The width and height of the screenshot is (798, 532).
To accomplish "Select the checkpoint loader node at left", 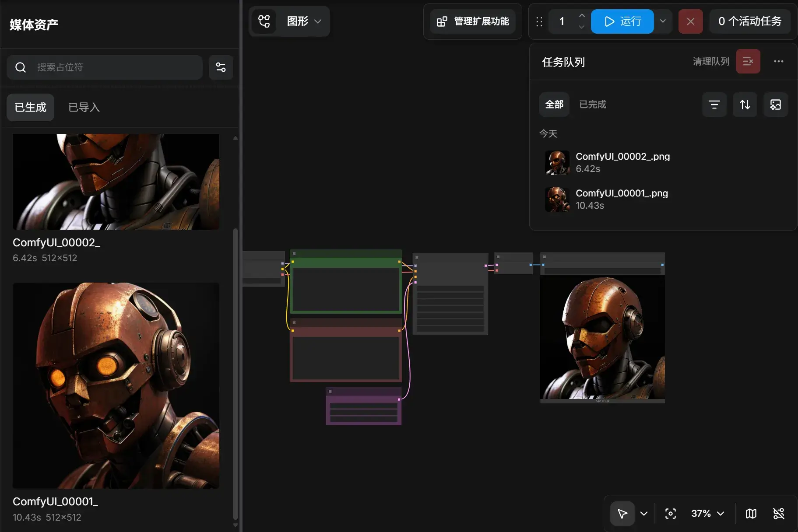I will 264,269.
